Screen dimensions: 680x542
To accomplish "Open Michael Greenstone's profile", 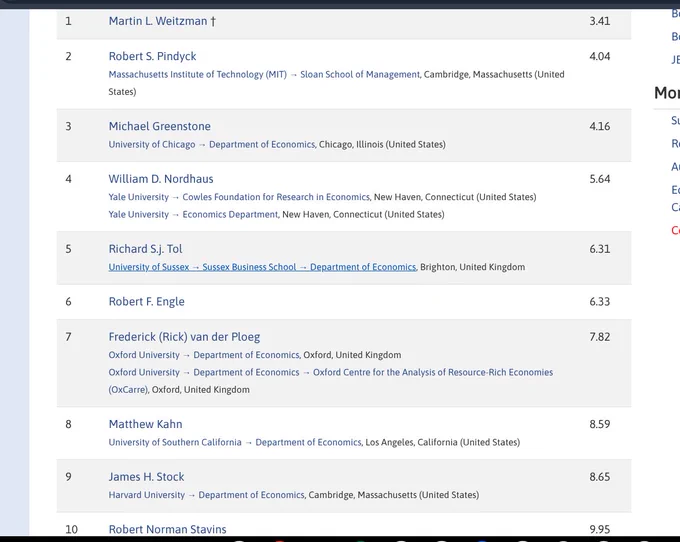I will click(x=160, y=126).
